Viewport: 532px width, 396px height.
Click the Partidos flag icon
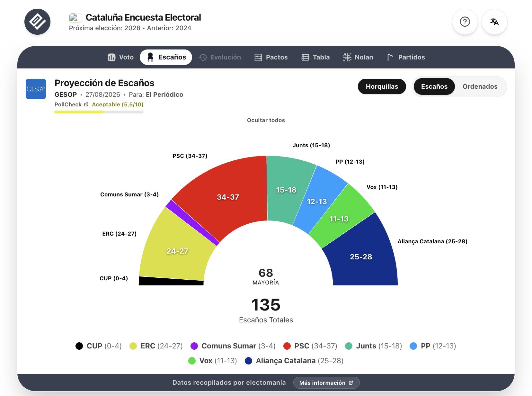[390, 57]
